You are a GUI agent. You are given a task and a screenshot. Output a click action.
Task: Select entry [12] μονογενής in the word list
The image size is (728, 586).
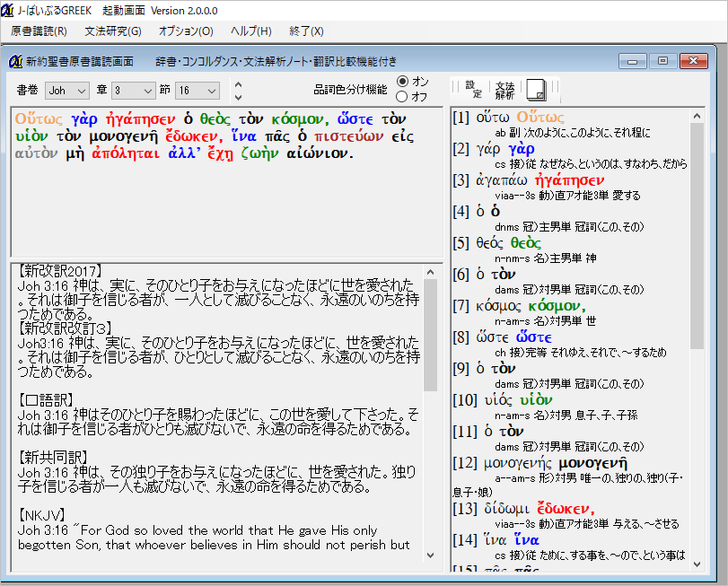tap(540, 463)
